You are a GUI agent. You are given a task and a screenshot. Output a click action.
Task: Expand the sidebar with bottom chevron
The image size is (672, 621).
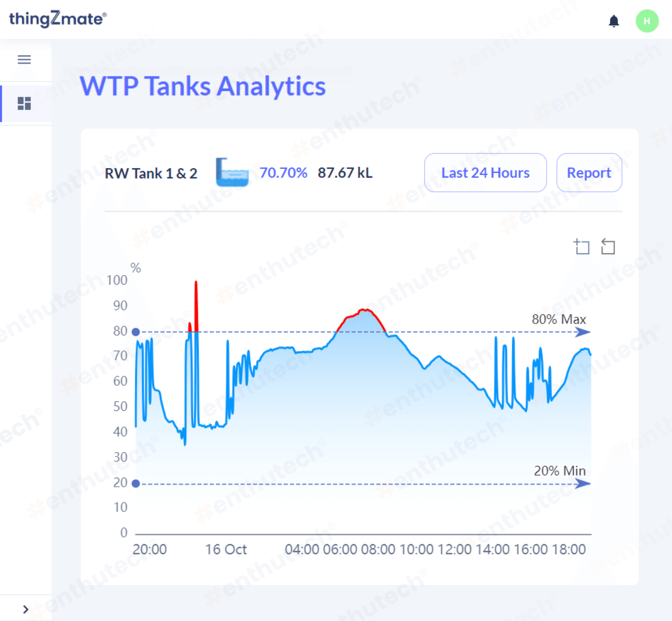pyautogui.click(x=25, y=609)
